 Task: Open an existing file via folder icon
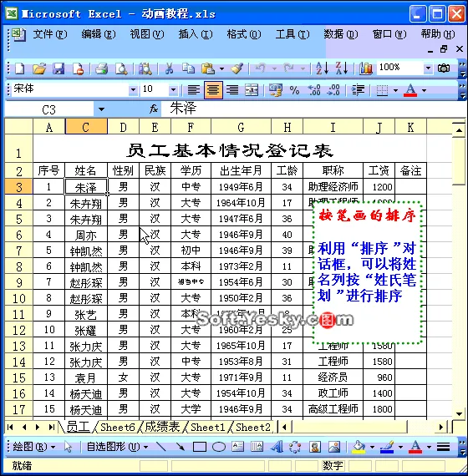[39, 68]
